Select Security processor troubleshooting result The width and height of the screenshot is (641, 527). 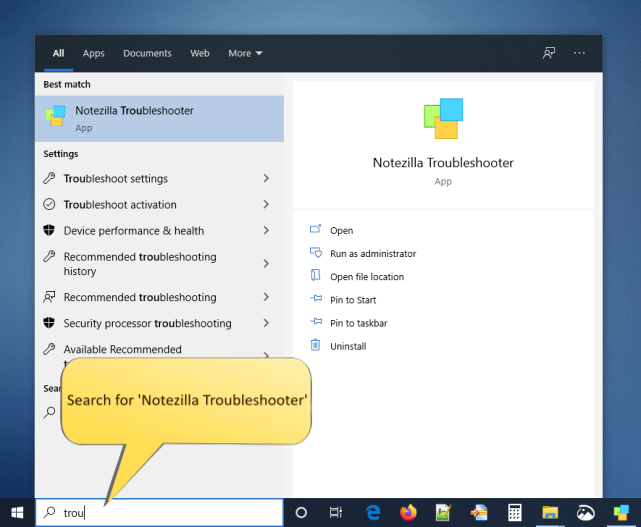[x=159, y=323]
